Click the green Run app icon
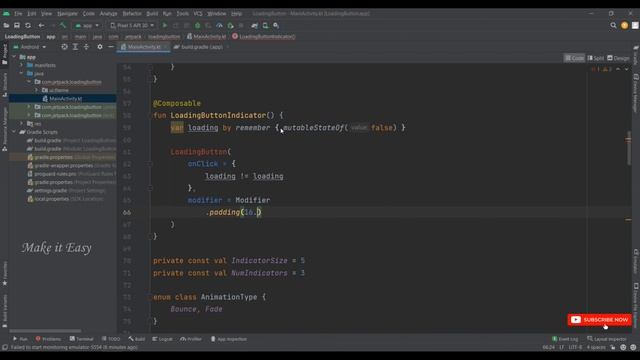Screen dimensions: 640x360 coord(165,25)
